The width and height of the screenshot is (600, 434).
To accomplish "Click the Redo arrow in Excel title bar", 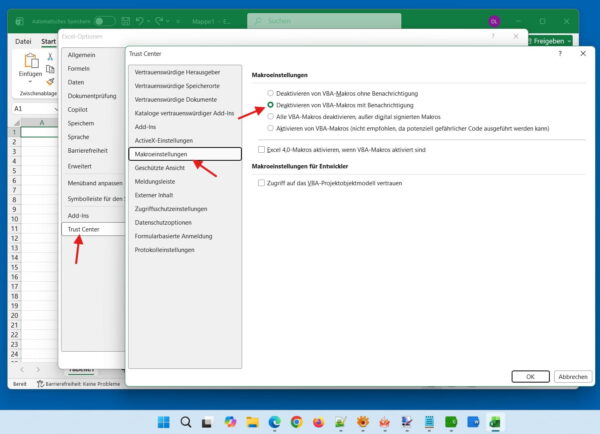I will [159, 21].
